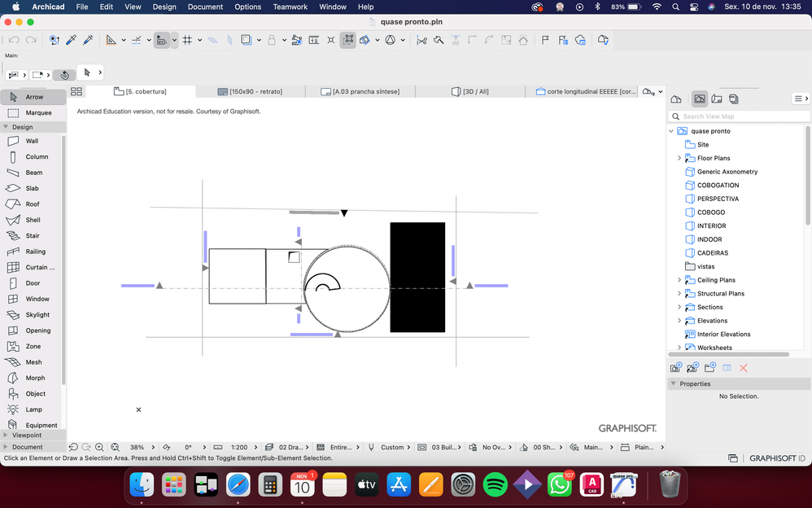The height and width of the screenshot is (508, 812).
Task: Select the Wall tool
Action: click(x=33, y=141)
